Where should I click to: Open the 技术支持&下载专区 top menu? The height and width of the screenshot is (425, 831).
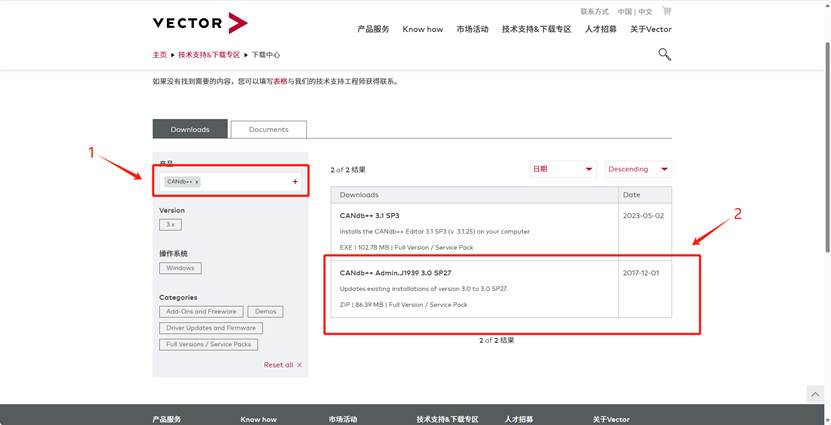coord(536,29)
